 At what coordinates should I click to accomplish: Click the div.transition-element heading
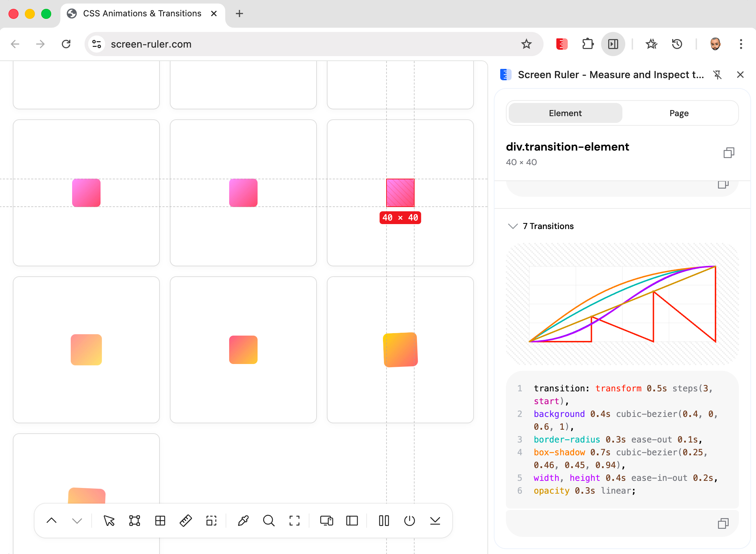click(x=567, y=147)
